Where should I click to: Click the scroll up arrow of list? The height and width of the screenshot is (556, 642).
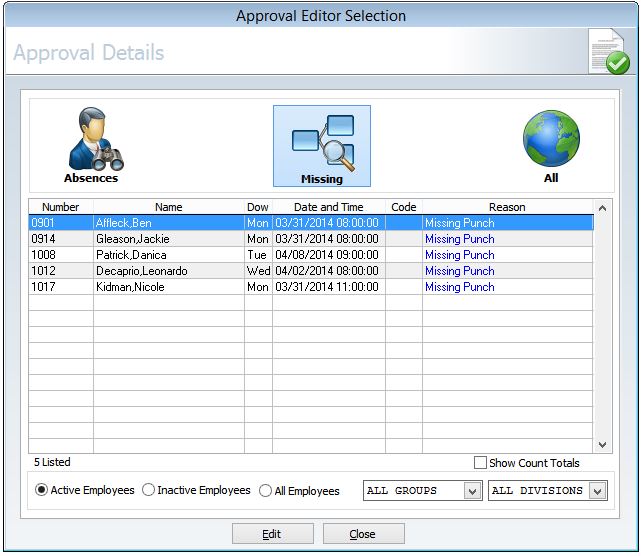(602, 208)
